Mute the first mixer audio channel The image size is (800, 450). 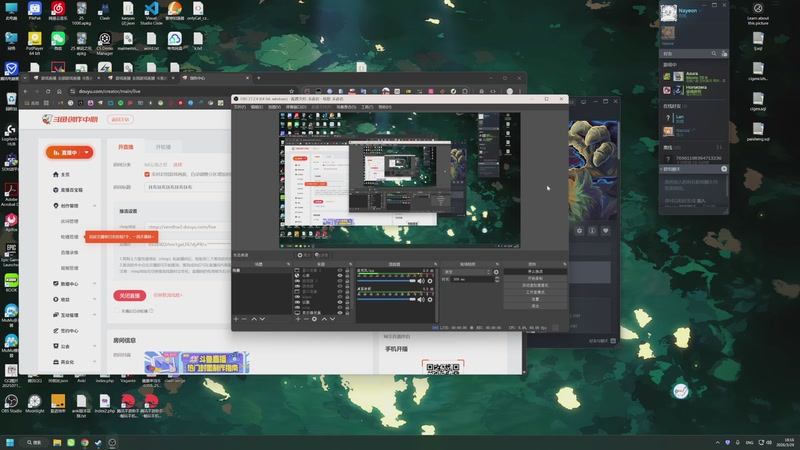click(421, 281)
